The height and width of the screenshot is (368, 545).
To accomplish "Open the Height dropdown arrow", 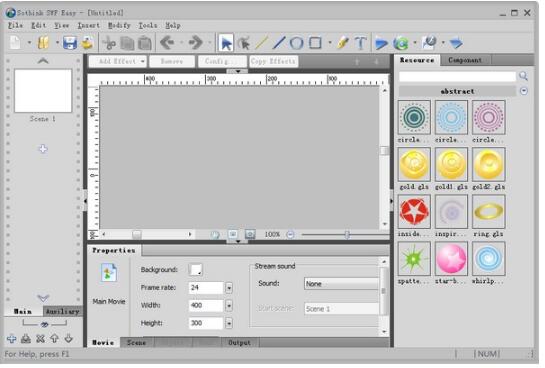I will (229, 323).
